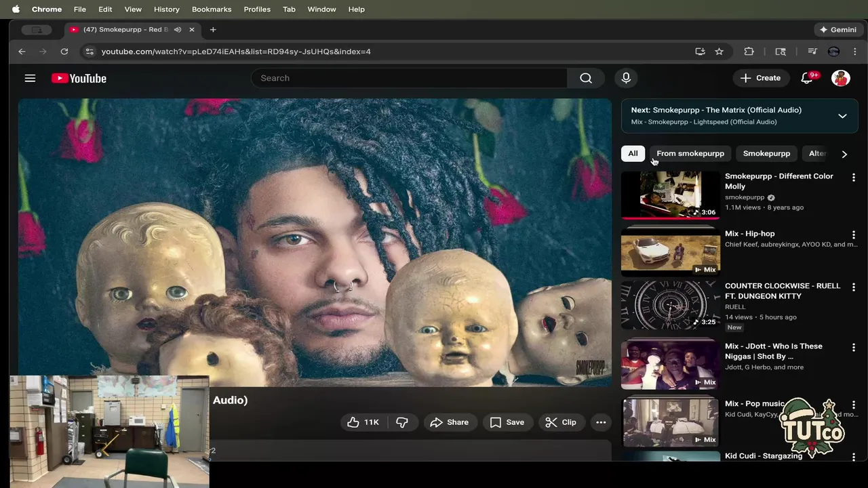Viewport: 868px width, 488px height.
Task: Click the Clip button
Action: click(561, 422)
